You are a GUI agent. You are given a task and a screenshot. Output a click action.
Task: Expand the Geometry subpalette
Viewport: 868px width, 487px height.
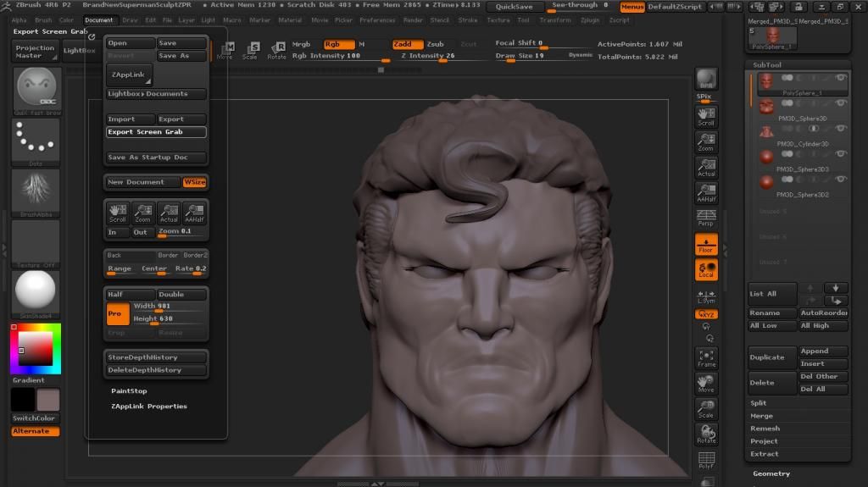tap(771, 473)
